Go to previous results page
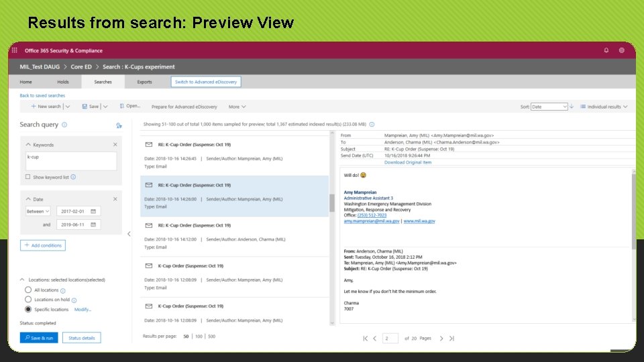 point(374,338)
